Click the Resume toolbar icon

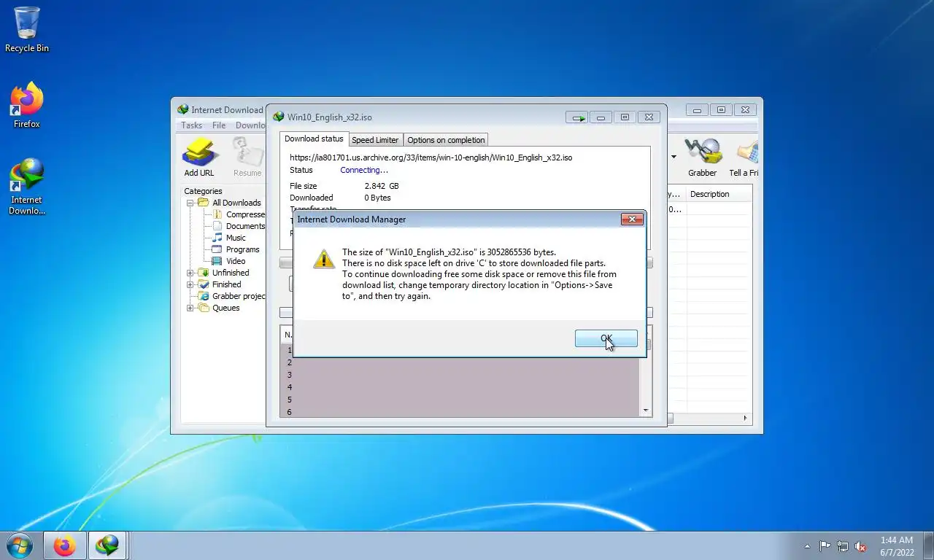point(247,158)
